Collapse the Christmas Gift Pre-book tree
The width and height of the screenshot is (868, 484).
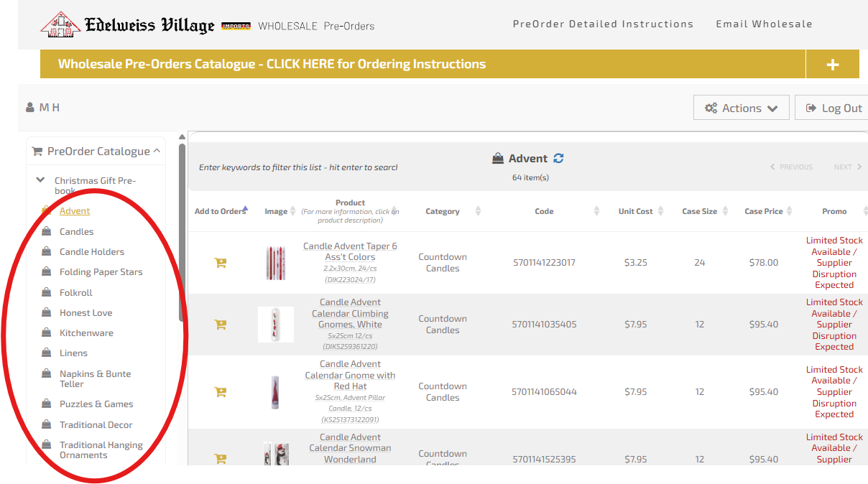coord(40,180)
